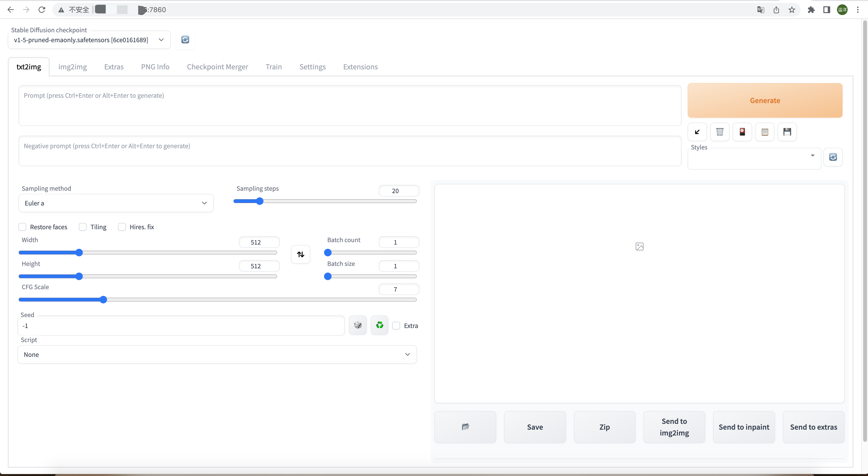The image size is (868, 476).
Task: Enable the Hires. fix checkbox
Action: [122, 227]
